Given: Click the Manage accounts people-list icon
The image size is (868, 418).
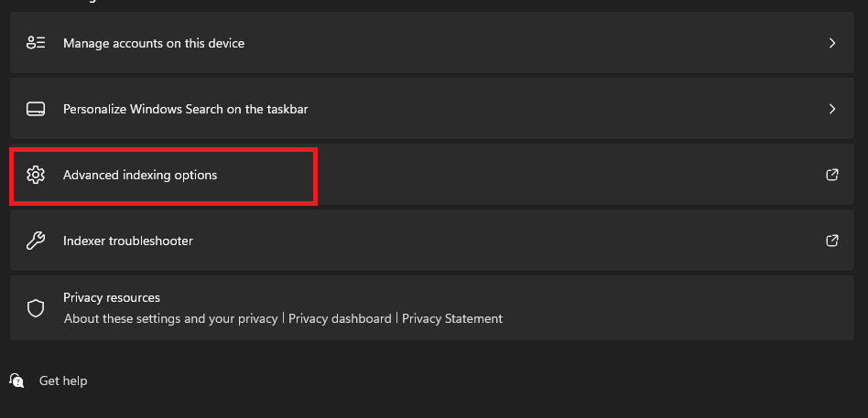Looking at the screenshot, I should [36, 43].
